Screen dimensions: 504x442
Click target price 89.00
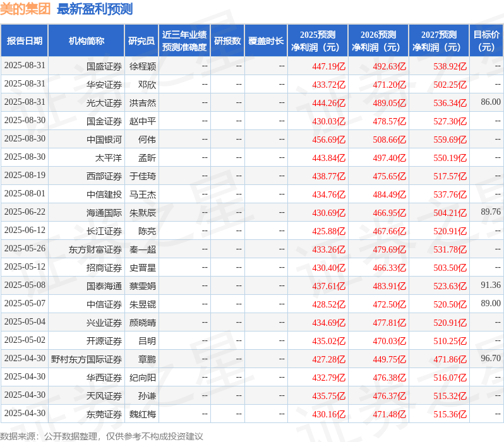pyautogui.click(x=491, y=304)
